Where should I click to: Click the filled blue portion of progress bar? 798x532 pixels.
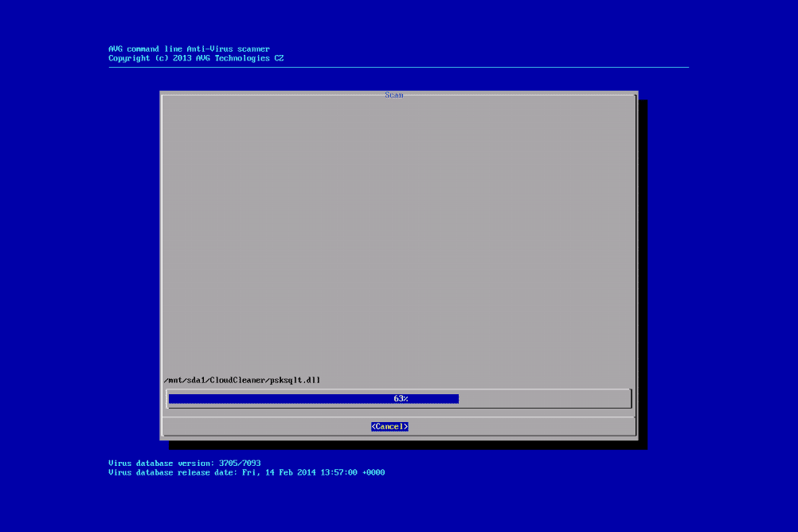coord(279,398)
